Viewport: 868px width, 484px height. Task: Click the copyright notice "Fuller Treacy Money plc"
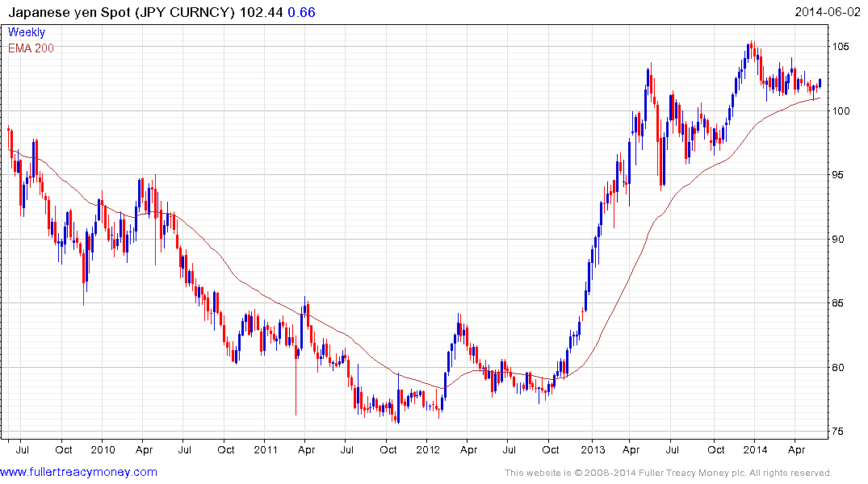(691, 473)
